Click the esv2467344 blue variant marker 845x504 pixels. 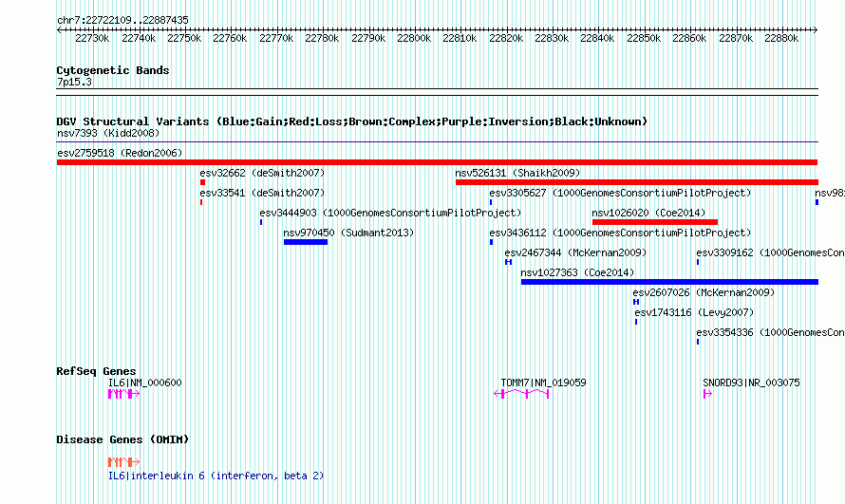coord(508,262)
